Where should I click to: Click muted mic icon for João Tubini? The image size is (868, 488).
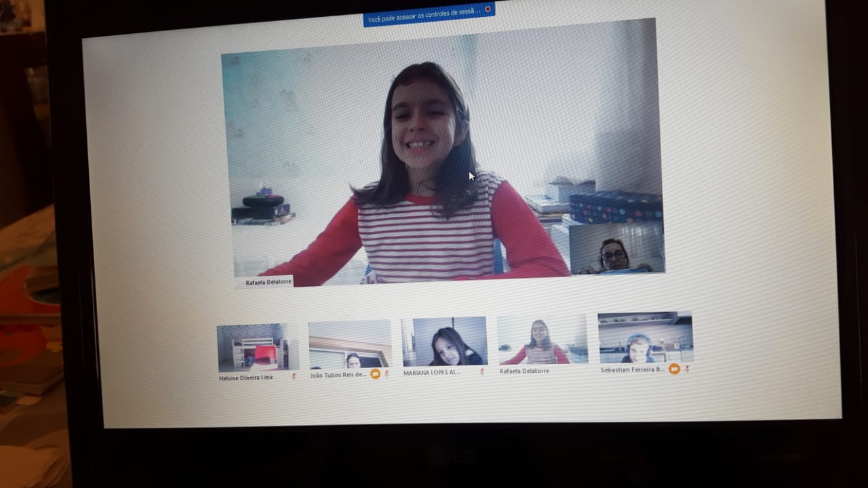(x=387, y=373)
